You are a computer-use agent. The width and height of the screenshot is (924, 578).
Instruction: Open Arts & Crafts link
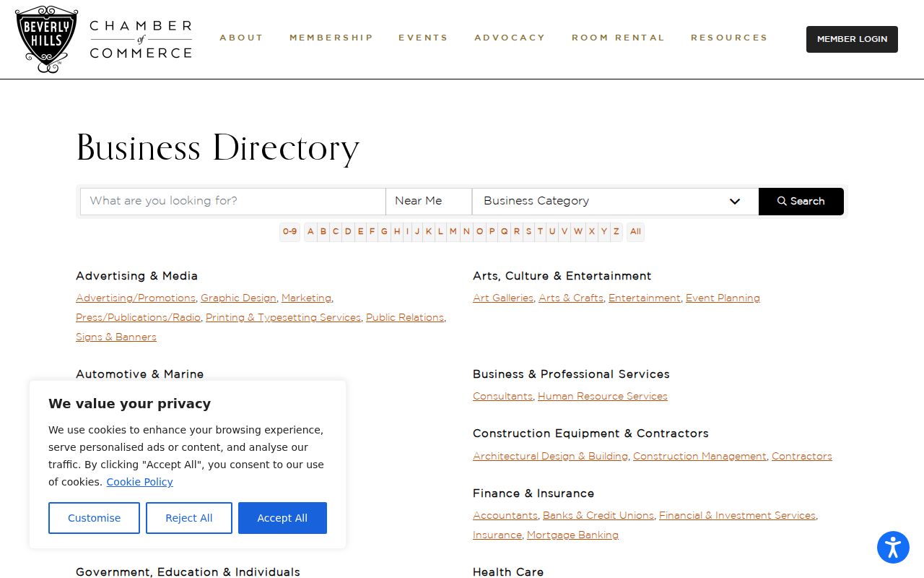pos(571,298)
